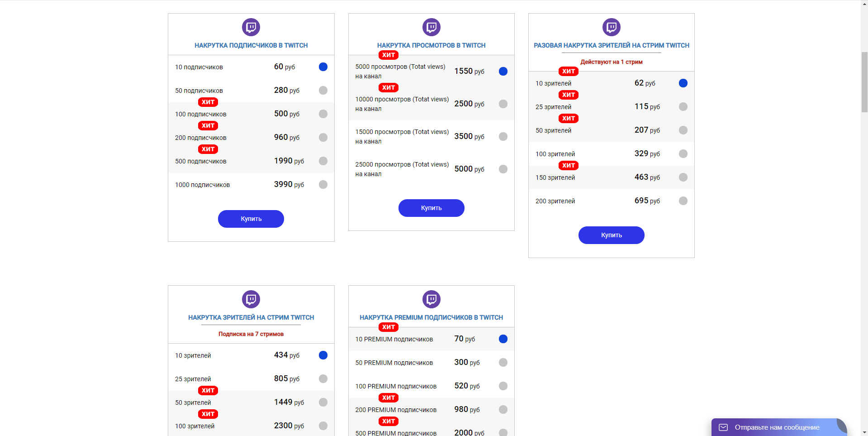Choose the 25 зрителей radio for 805 руб
Image resolution: width=868 pixels, height=436 pixels.
tap(323, 379)
